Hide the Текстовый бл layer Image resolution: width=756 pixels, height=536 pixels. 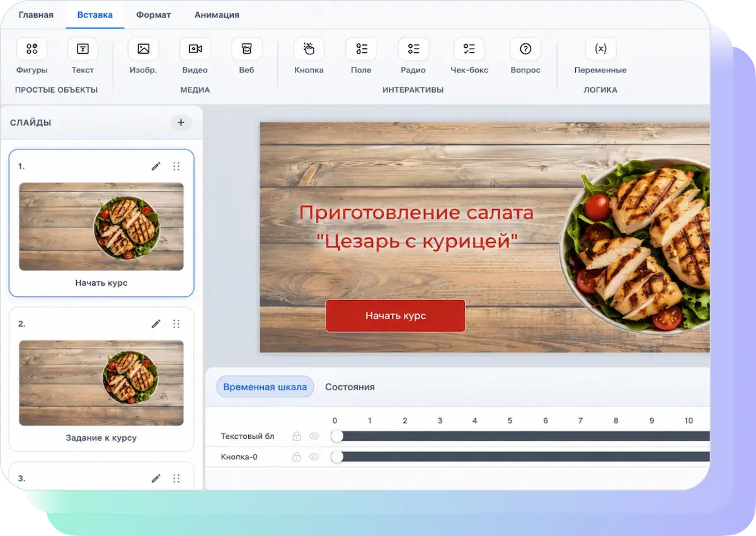pyautogui.click(x=314, y=436)
